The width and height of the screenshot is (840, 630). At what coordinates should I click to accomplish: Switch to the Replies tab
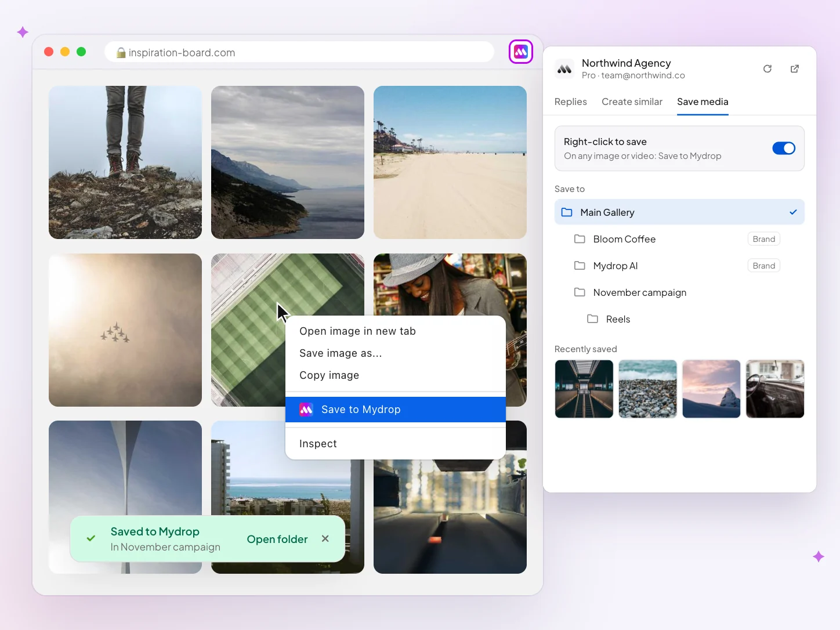(571, 102)
